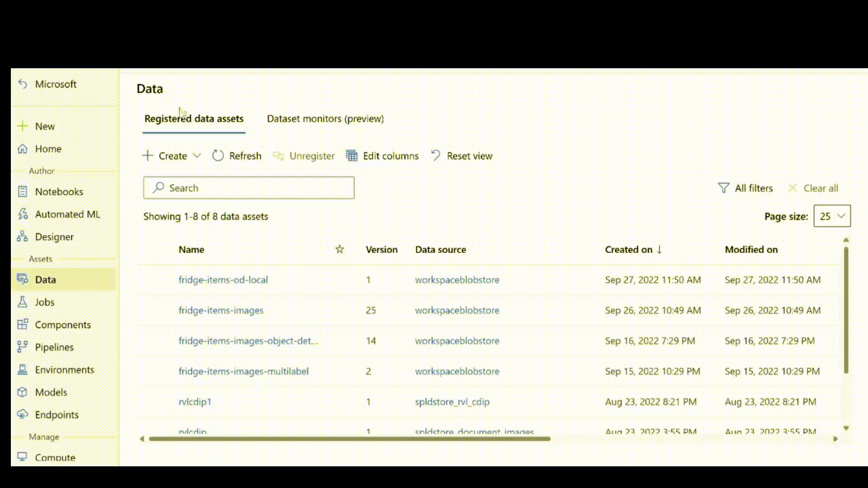Expand the Page size dropdown
This screenshot has width=868, height=488.
click(832, 216)
